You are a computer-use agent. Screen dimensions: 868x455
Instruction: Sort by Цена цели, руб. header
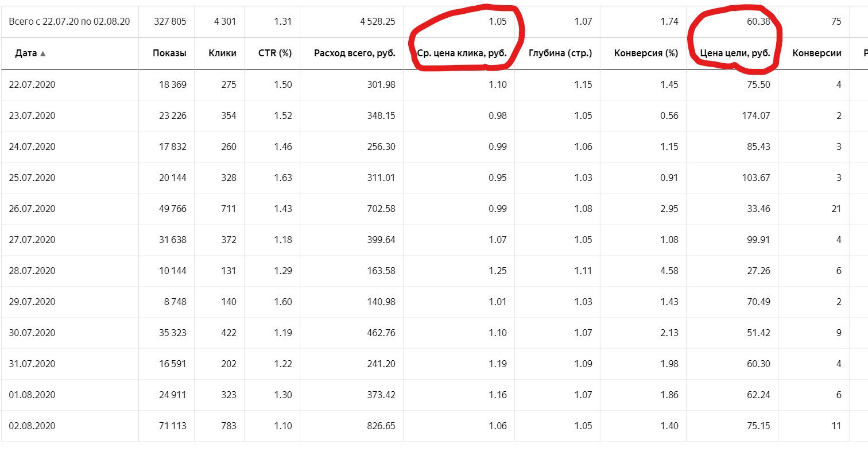(x=735, y=53)
